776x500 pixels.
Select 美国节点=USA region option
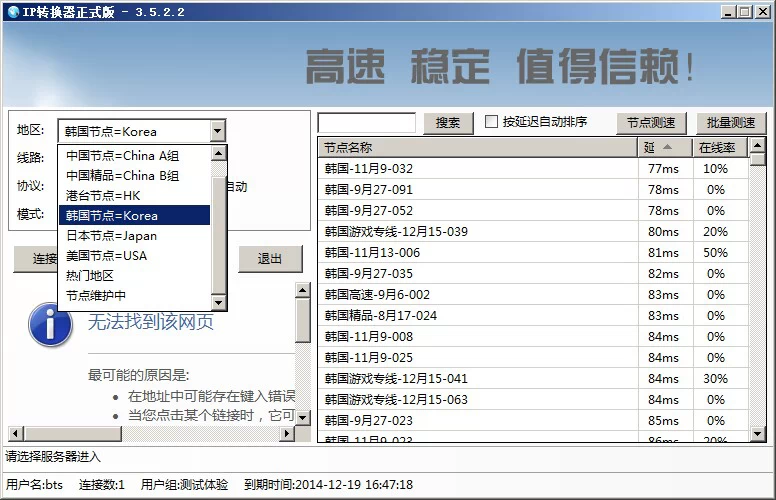(x=106, y=255)
